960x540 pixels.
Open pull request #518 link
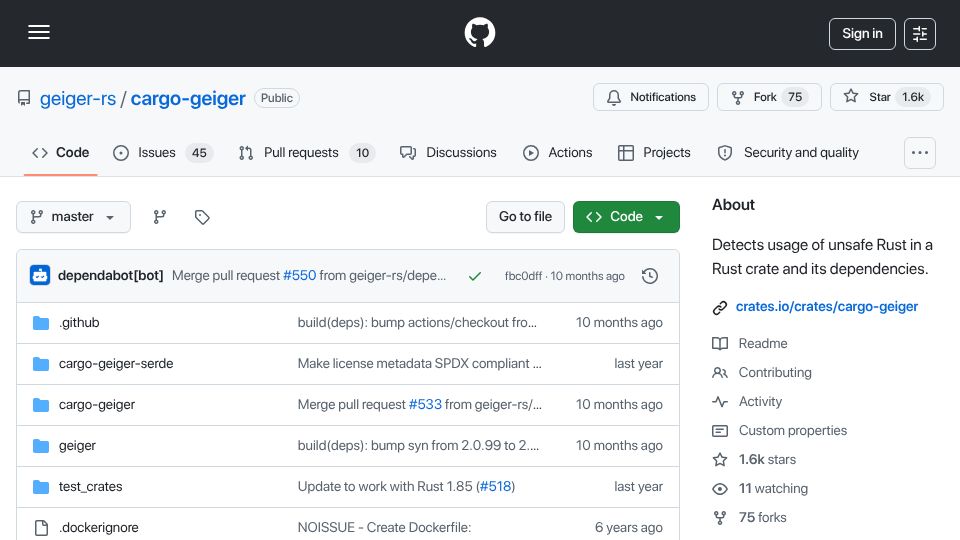click(495, 487)
